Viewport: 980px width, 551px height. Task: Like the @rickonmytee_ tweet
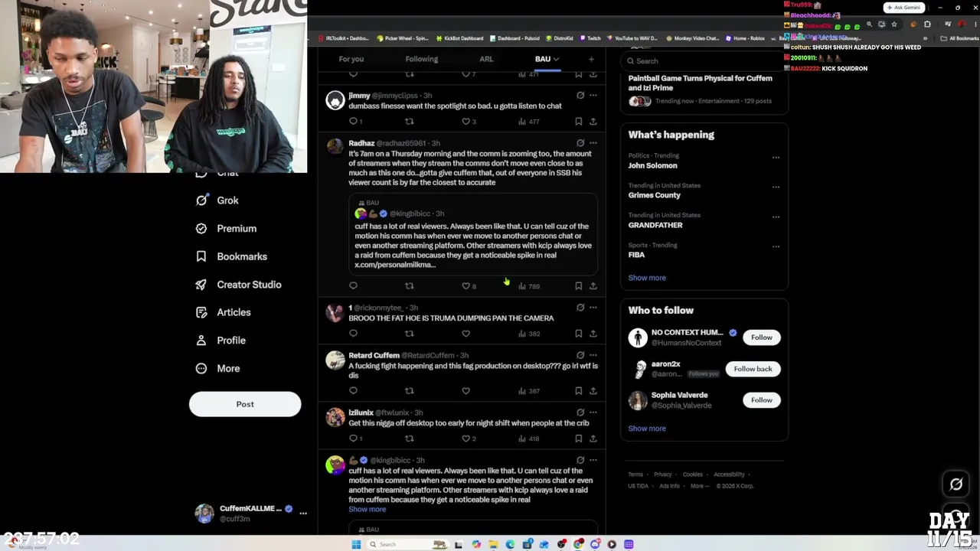coord(465,334)
